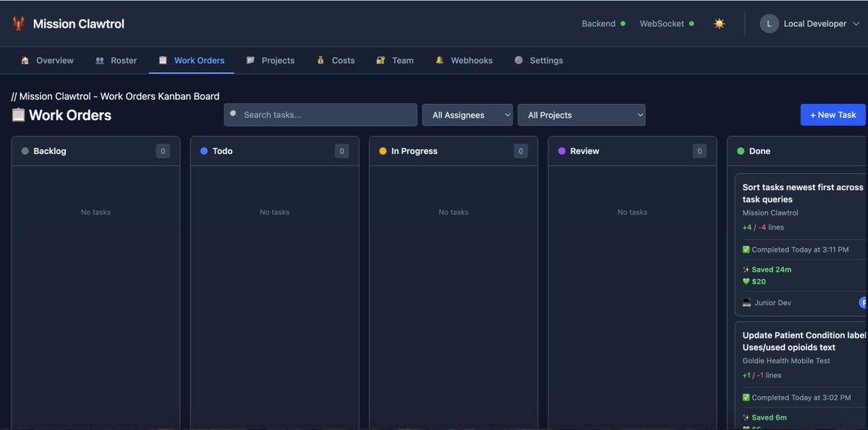Click the WebSocket green status dot
The image size is (868, 430).
(692, 24)
